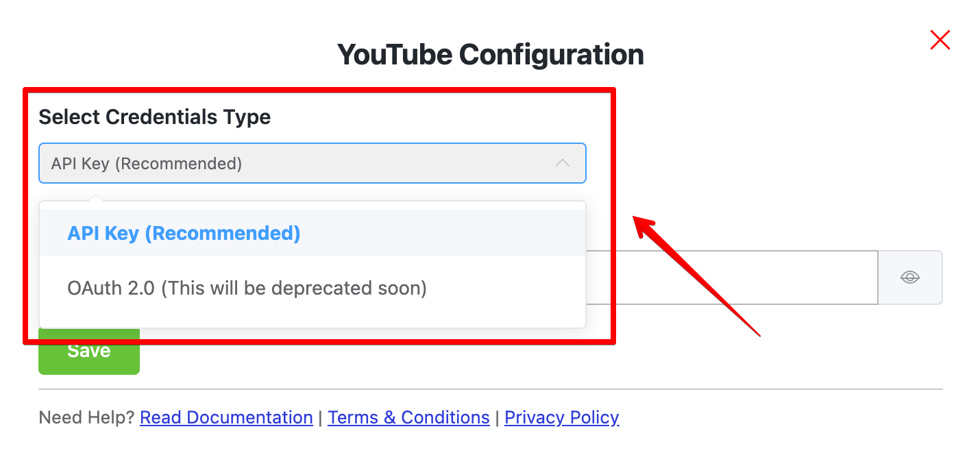The height and width of the screenshot is (455, 980).
Task: Click the pipe separator before Privacy Policy
Action: click(x=497, y=417)
